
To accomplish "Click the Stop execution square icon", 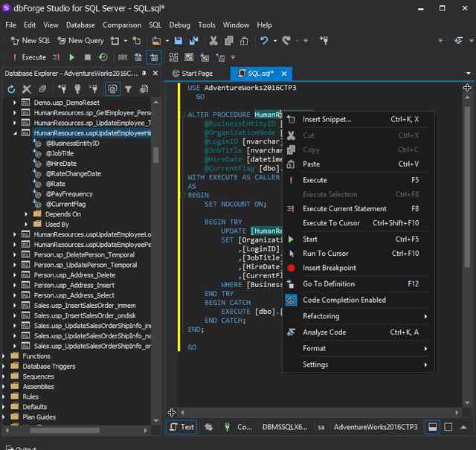I will [88, 57].
